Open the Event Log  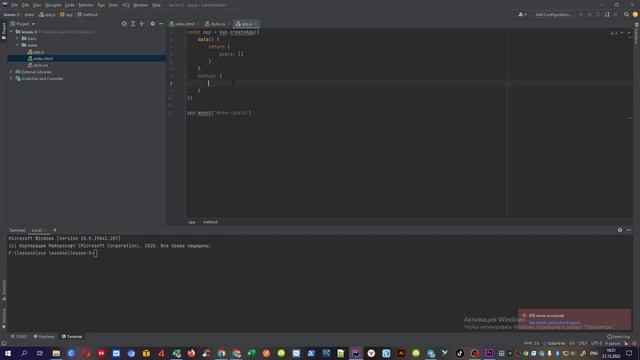(x=618, y=337)
